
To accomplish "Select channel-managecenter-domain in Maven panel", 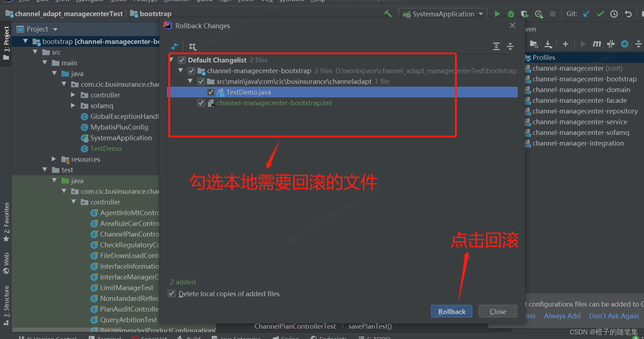I will [x=581, y=90].
